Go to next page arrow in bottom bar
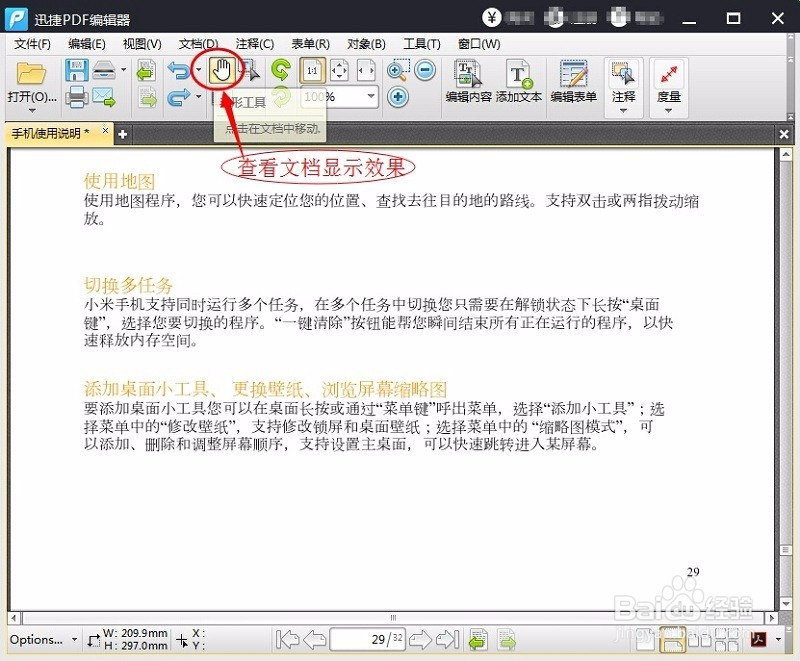 coord(420,639)
